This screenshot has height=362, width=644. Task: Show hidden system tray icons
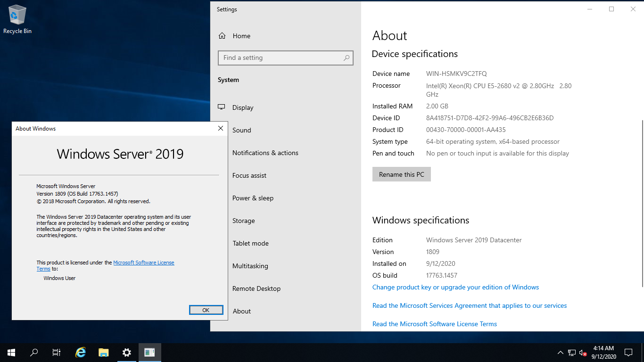[561, 352]
